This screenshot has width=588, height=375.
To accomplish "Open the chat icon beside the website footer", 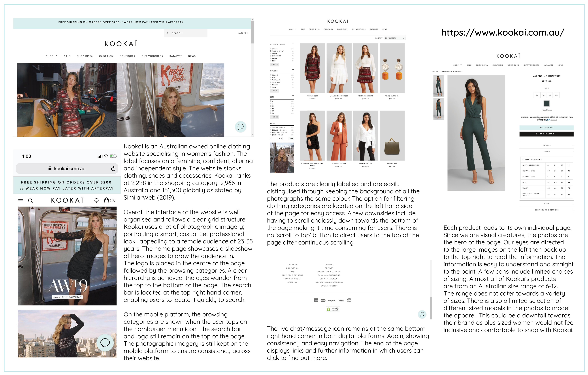I will [x=422, y=314].
